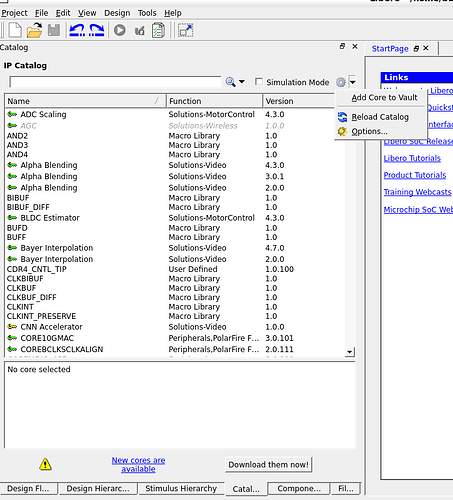Screen dimensions: 453x500
Task: Click the Run play icon in the toolbar
Action: 120,31
